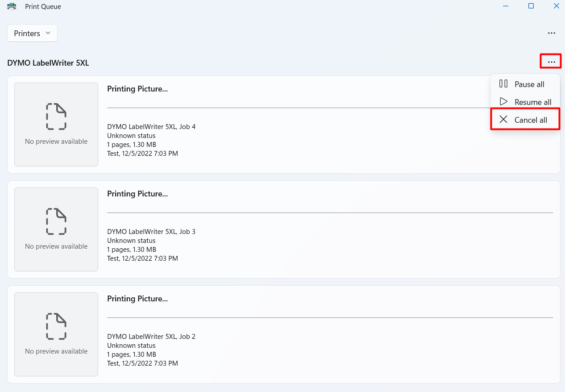Viewport: 565px width, 392px height.
Task: Click the Job 3 progress bar
Action: [x=330, y=213]
